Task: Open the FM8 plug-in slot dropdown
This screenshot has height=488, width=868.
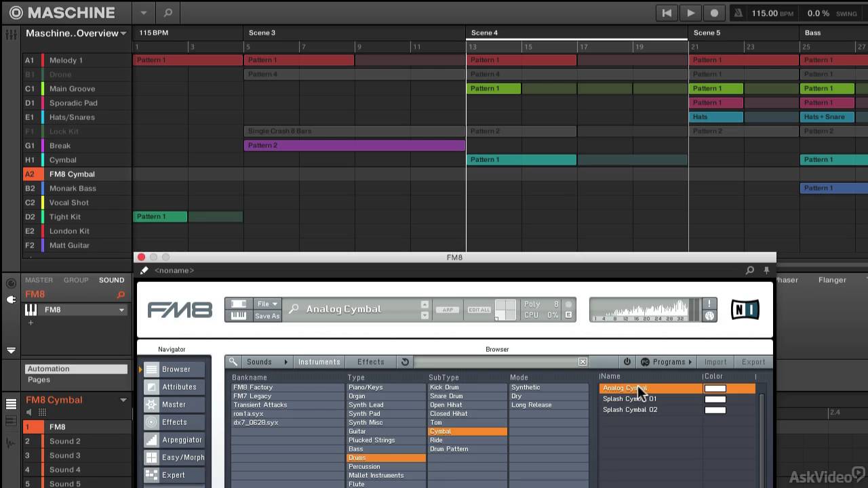Action: coord(122,310)
